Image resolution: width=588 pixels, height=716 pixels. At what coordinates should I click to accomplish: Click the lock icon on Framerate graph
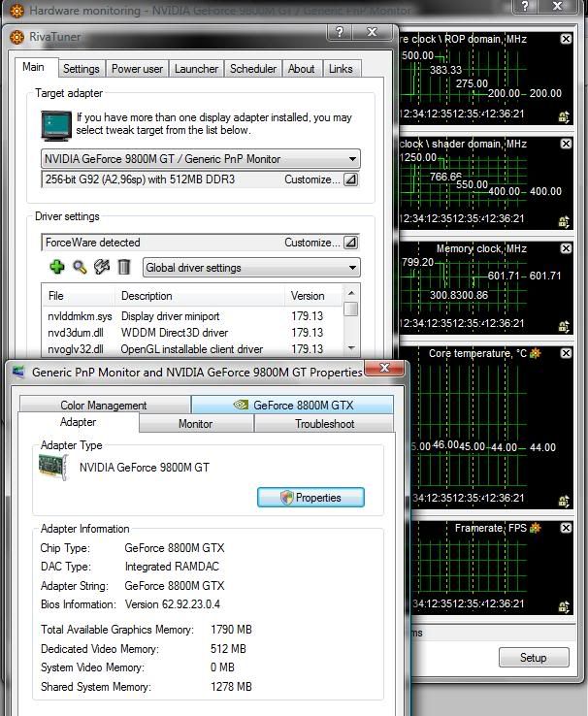click(565, 607)
